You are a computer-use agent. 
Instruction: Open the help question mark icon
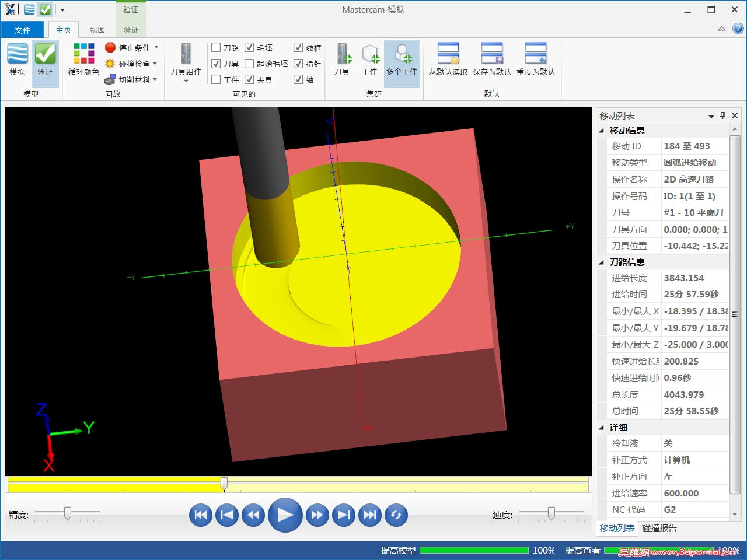click(738, 29)
